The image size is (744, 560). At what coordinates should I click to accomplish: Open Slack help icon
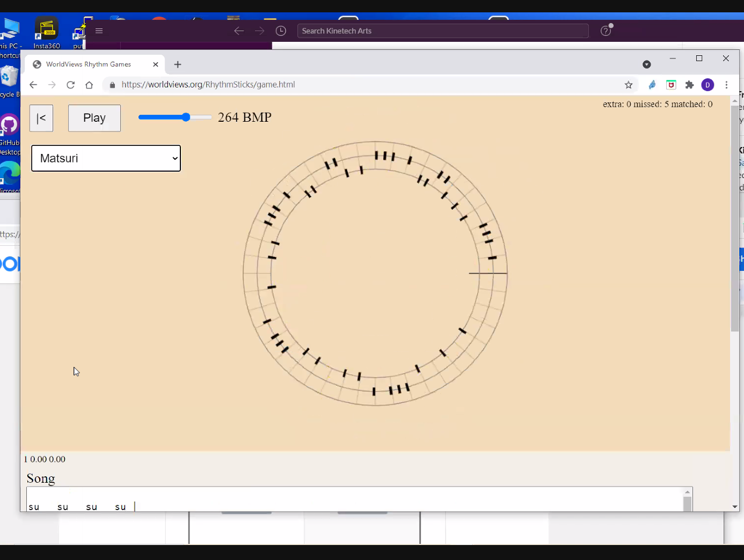[x=606, y=31]
